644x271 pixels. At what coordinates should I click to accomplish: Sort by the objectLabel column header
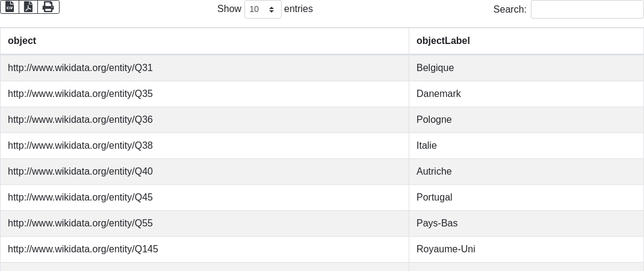[526, 41]
